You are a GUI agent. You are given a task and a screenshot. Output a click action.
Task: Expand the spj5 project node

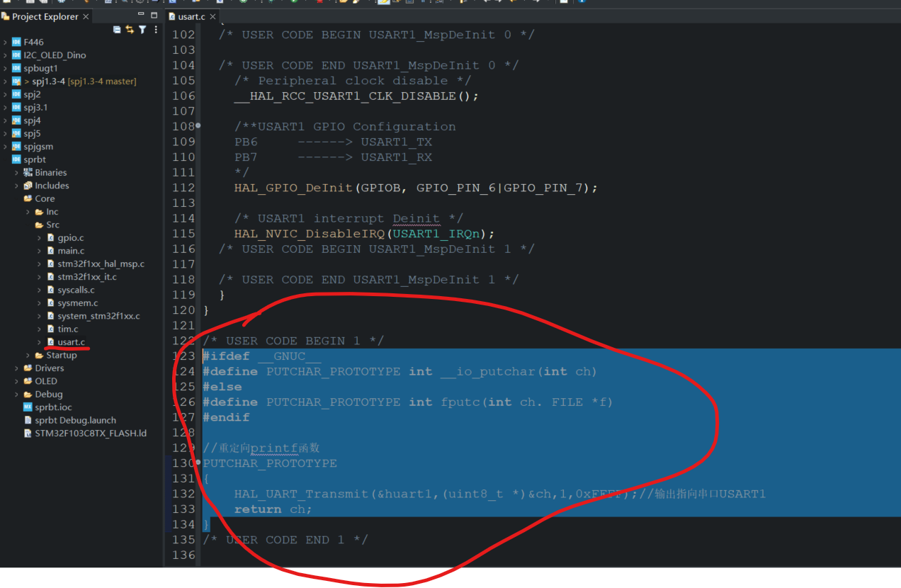[6, 133]
